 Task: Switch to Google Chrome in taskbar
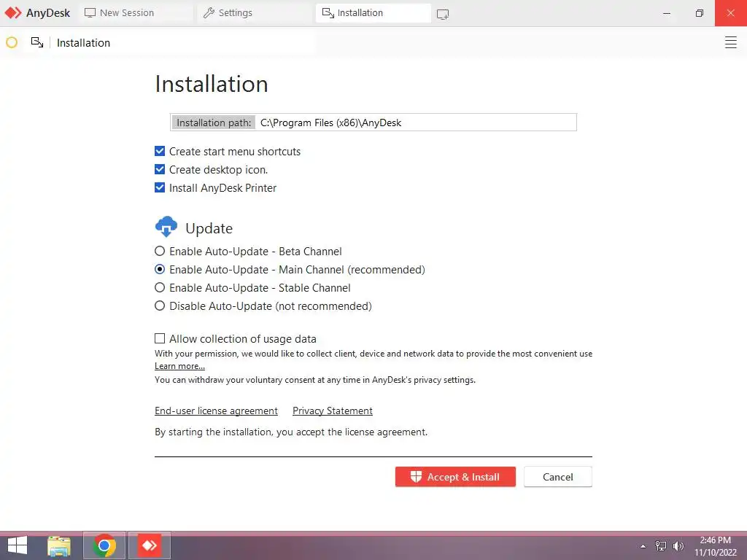[x=104, y=545]
